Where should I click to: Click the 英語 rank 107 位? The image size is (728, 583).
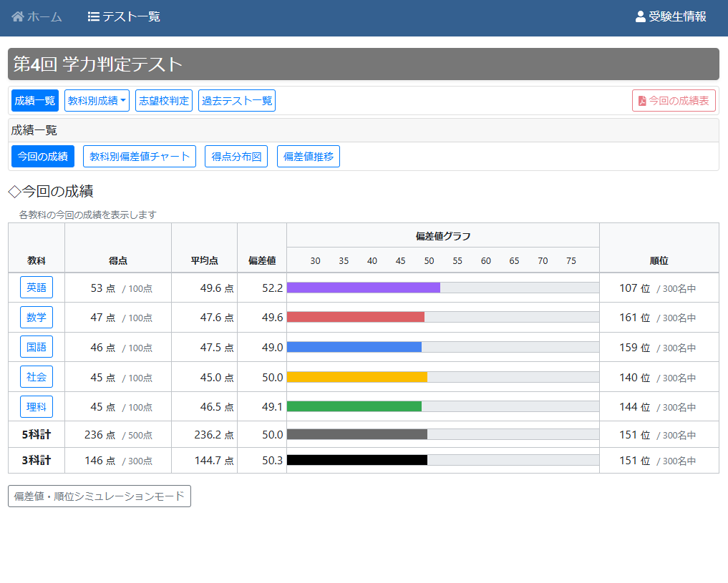tap(635, 288)
